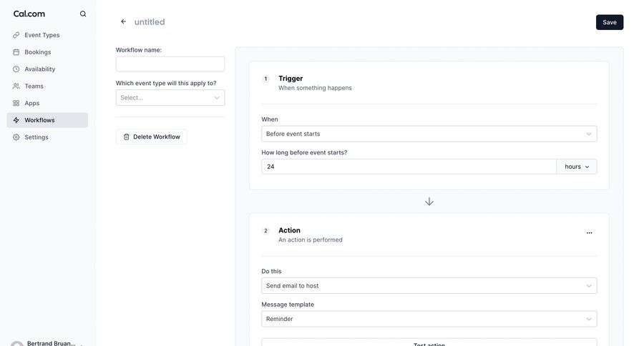Click the search magnifier icon in sidebar

pyautogui.click(x=83, y=14)
